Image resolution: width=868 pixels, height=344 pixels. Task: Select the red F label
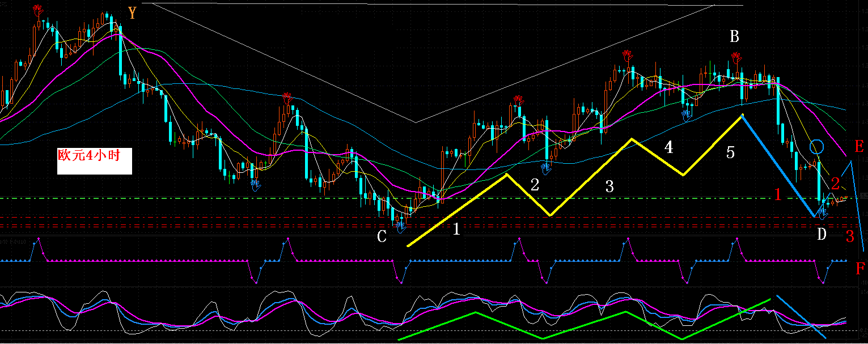pyautogui.click(x=860, y=270)
